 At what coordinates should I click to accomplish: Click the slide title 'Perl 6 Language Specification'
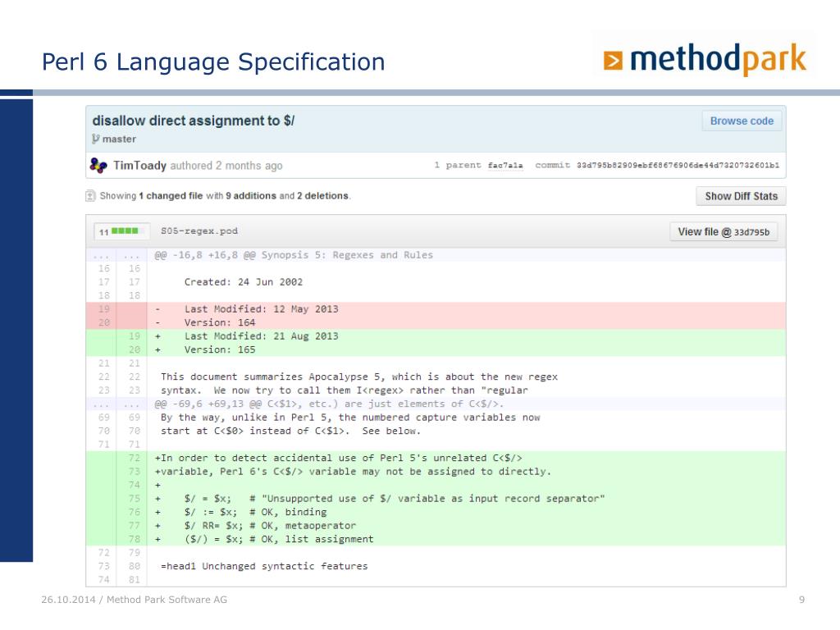click(213, 62)
